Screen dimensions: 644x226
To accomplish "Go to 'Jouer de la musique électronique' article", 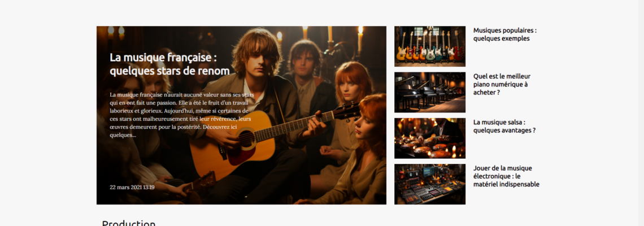I will point(506,176).
